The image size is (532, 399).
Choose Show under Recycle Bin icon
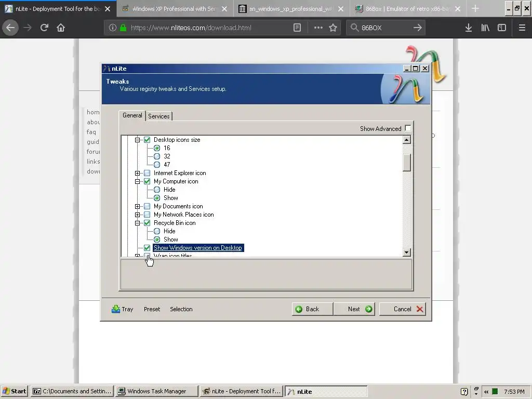click(157, 240)
